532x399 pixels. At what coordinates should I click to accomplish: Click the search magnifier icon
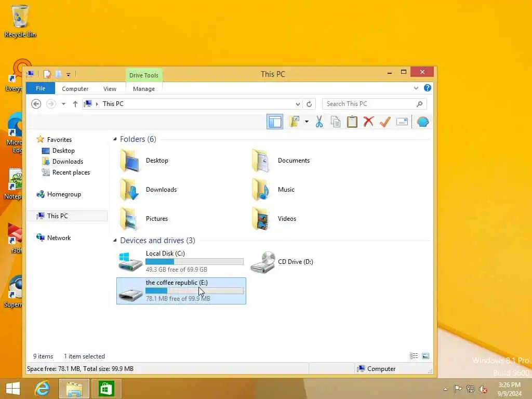coord(420,104)
